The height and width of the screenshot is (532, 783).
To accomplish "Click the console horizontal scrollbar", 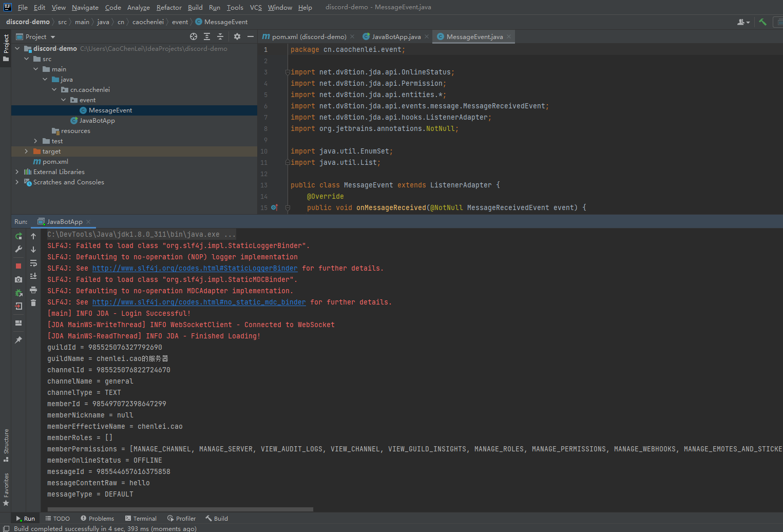I will (180, 509).
